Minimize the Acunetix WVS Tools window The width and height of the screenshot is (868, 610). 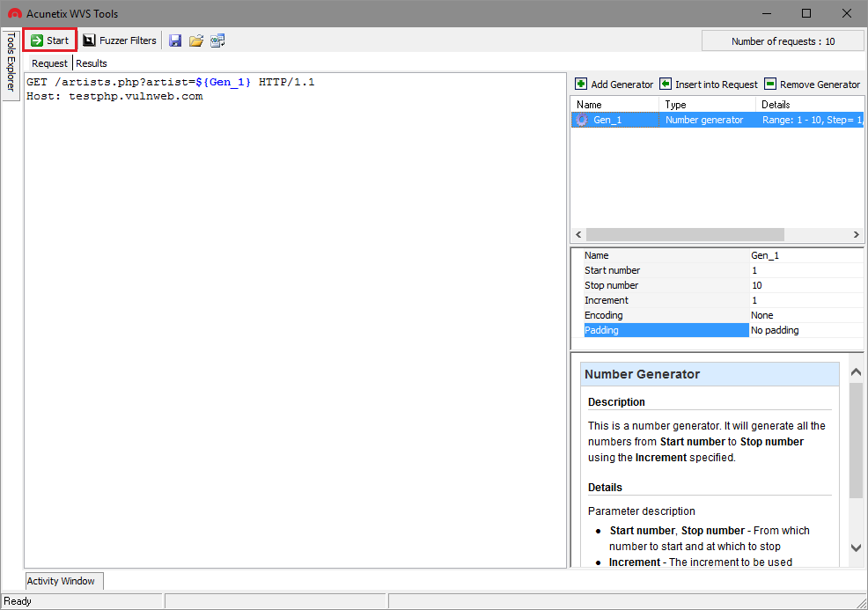[767, 13]
